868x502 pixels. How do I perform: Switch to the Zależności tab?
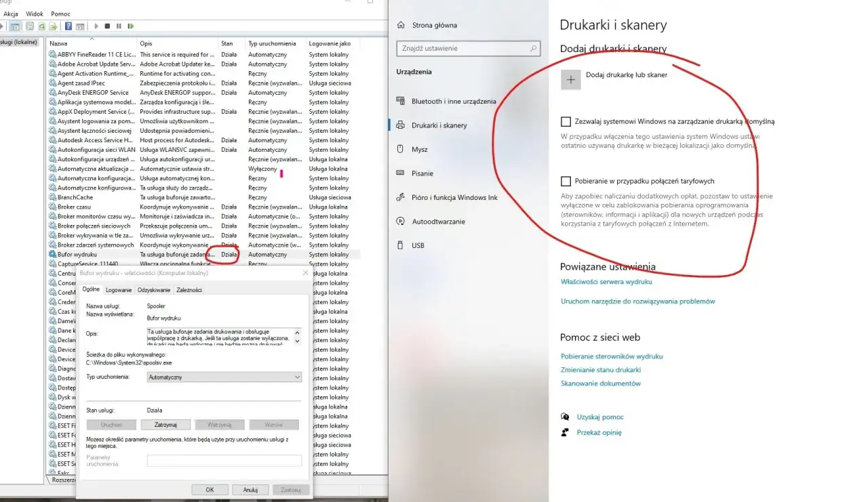(x=189, y=290)
